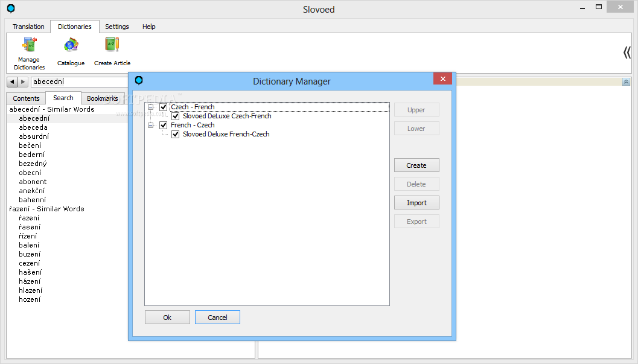
Task: Switch to the Translation tab
Action: tap(28, 27)
